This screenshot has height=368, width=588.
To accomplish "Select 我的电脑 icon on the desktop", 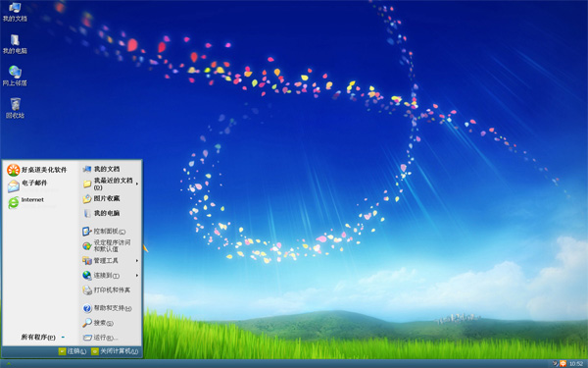I will point(15,44).
